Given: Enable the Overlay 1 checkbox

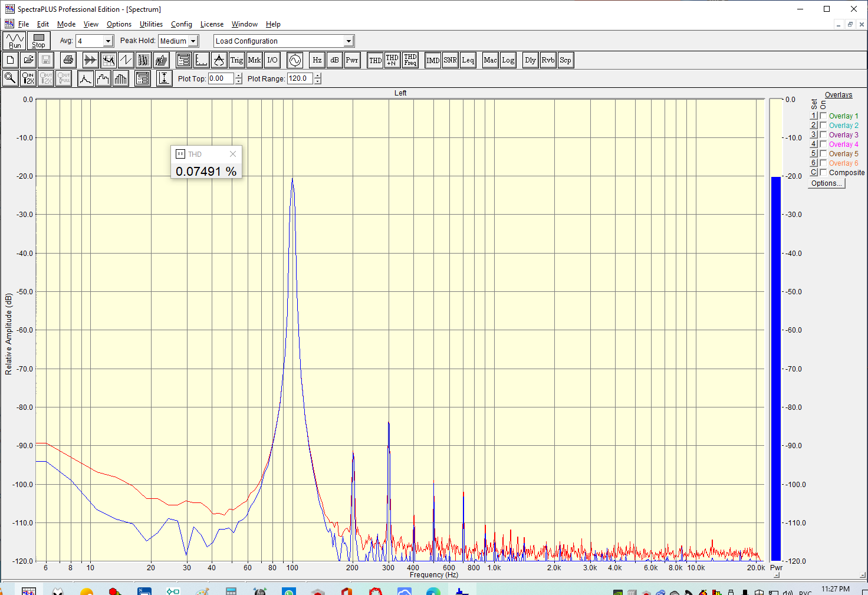Looking at the screenshot, I should coord(823,116).
